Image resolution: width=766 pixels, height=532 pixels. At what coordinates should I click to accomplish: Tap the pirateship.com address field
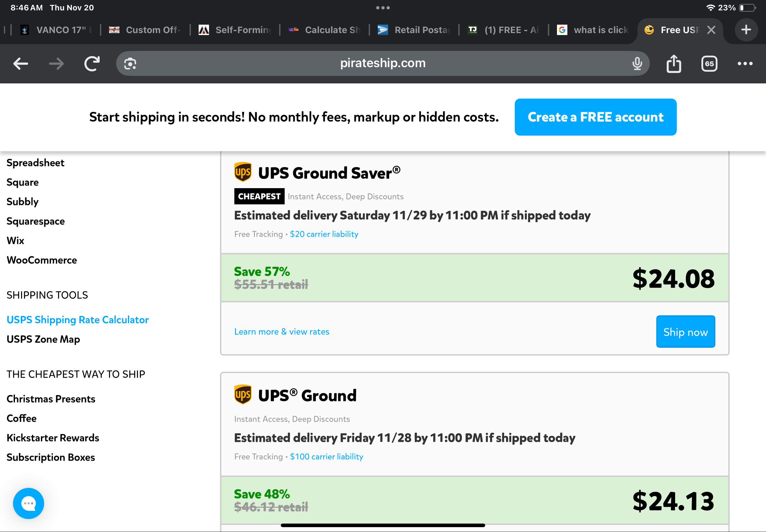(382, 63)
